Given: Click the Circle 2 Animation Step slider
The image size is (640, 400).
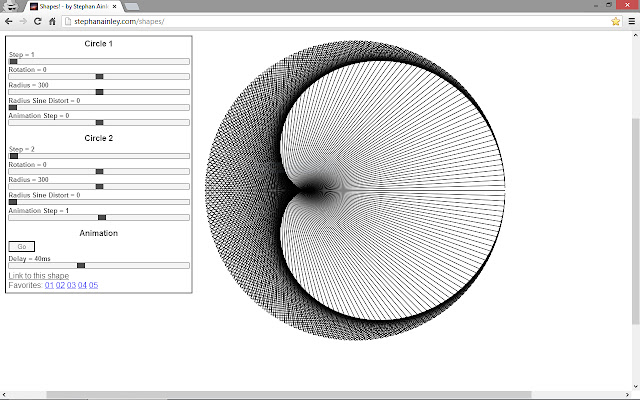Looking at the screenshot, I should tap(99, 218).
